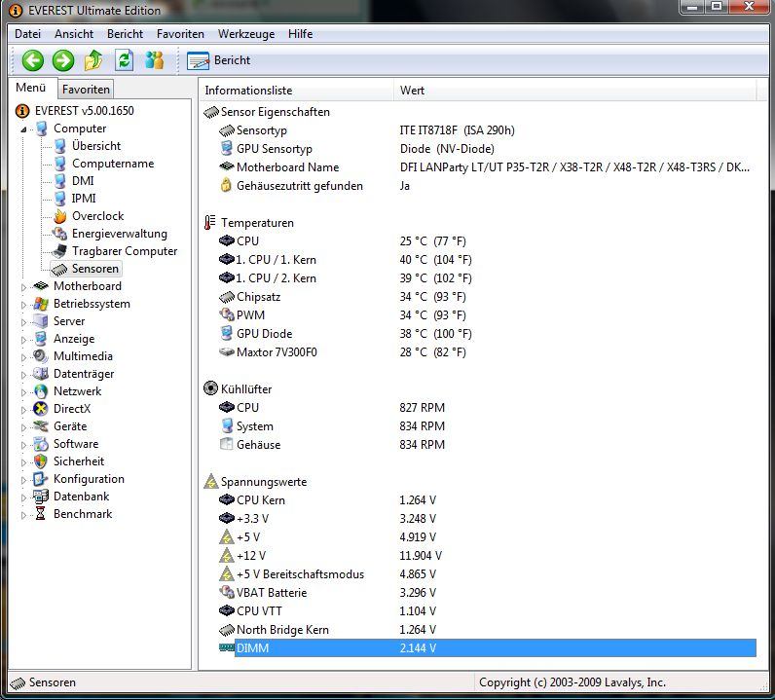Click the green Forward arrow button
Screen dimensions: 775x700
[63, 60]
